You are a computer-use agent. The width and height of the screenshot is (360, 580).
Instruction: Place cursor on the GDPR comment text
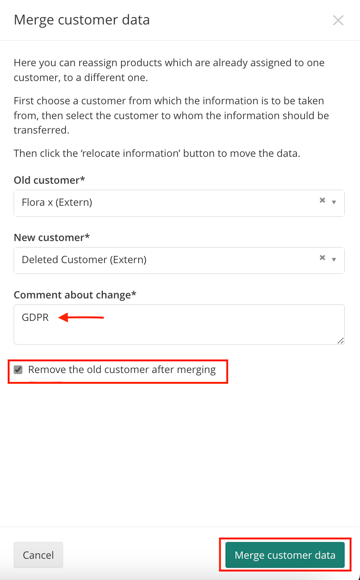[35, 317]
